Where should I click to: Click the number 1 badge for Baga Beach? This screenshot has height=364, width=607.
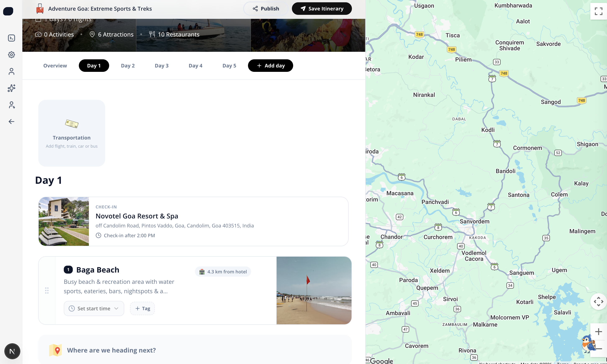[x=68, y=270]
